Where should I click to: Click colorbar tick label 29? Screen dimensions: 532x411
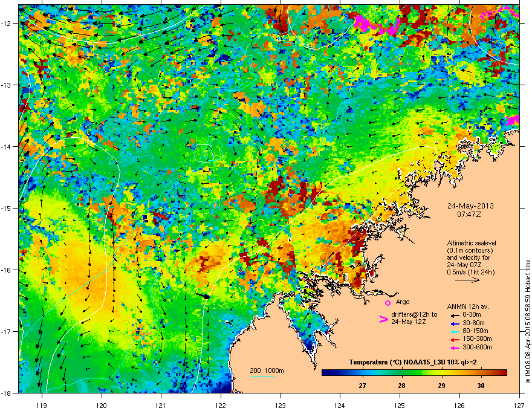(441, 386)
